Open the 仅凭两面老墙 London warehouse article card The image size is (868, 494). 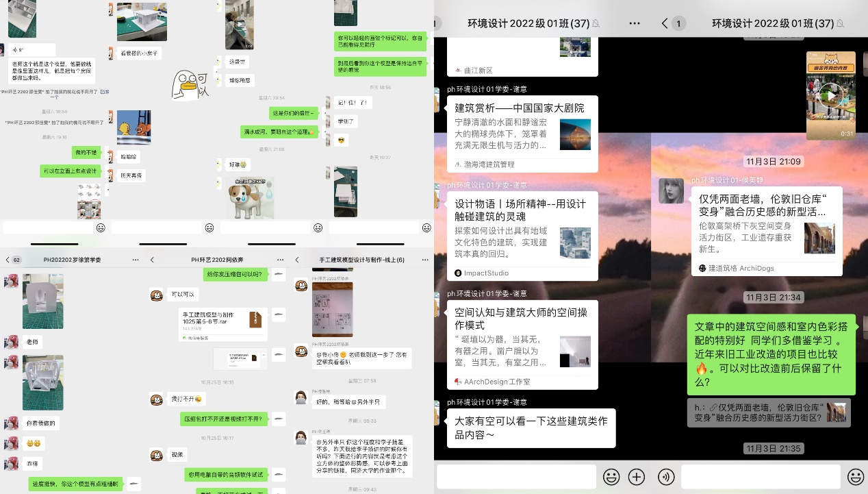click(765, 231)
